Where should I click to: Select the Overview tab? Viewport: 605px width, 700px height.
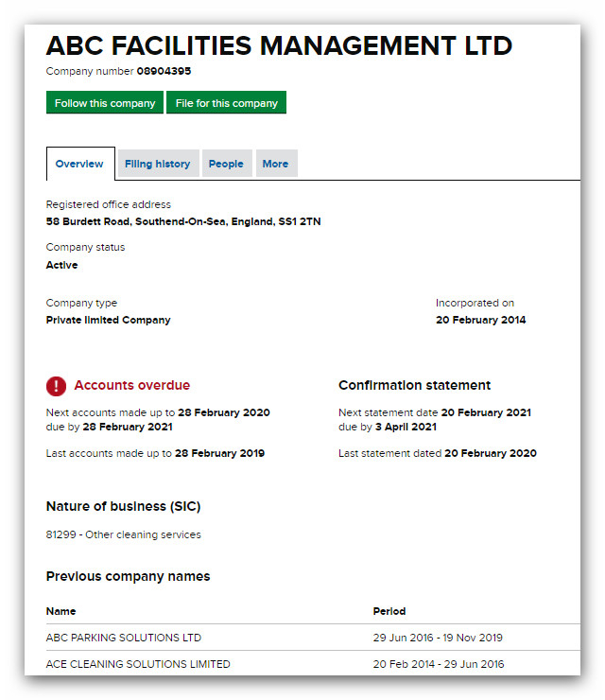pos(79,164)
